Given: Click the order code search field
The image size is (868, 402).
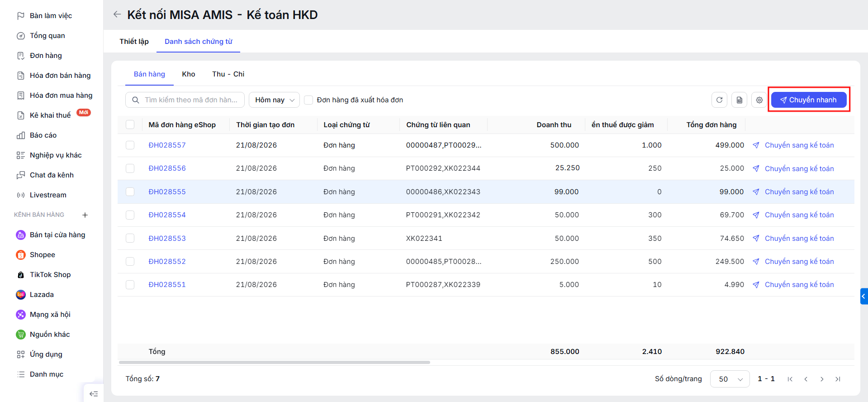Looking at the screenshot, I should point(185,100).
